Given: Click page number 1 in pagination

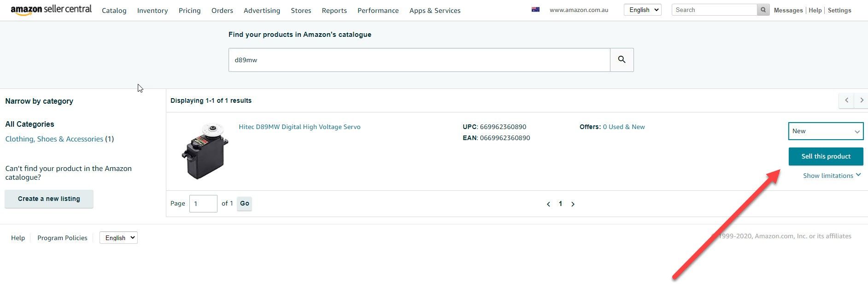Looking at the screenshot, I should [560, 204].
